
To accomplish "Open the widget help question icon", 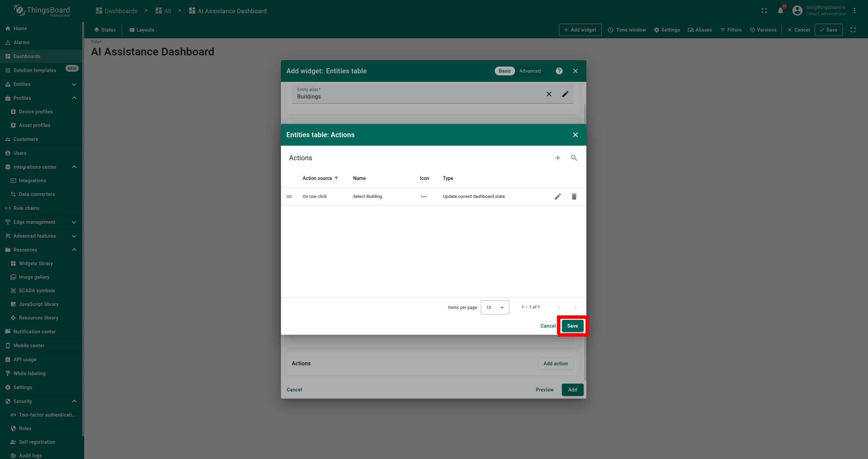I will point(559,71).
